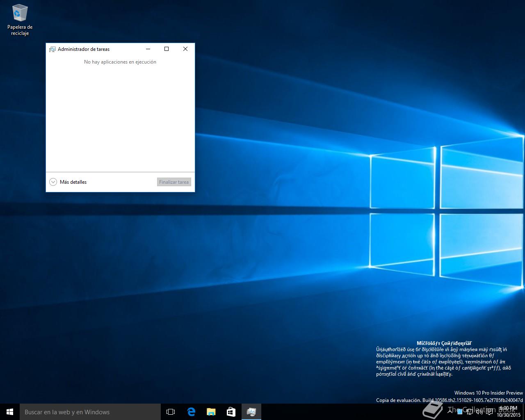Click Show desktop at the taskbar edge
This screenshot has height=420, width=525.
tap(524, 412)
